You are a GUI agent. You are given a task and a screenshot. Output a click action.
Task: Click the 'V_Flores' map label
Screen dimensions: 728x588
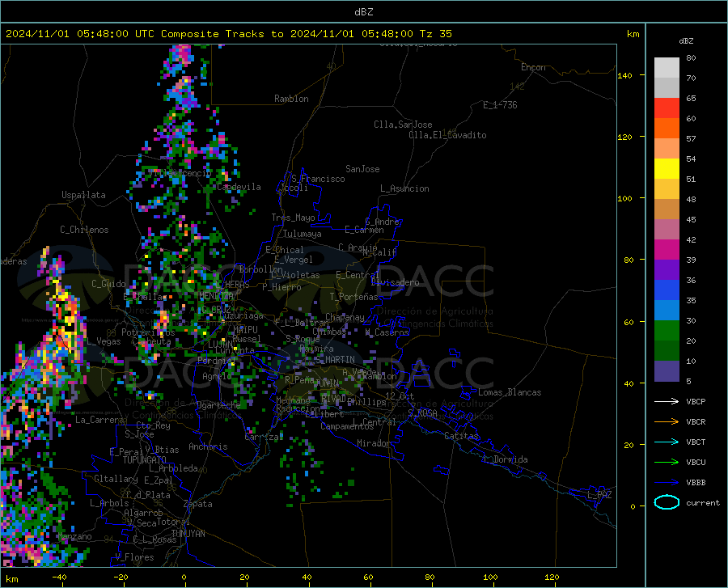(134, 557)
